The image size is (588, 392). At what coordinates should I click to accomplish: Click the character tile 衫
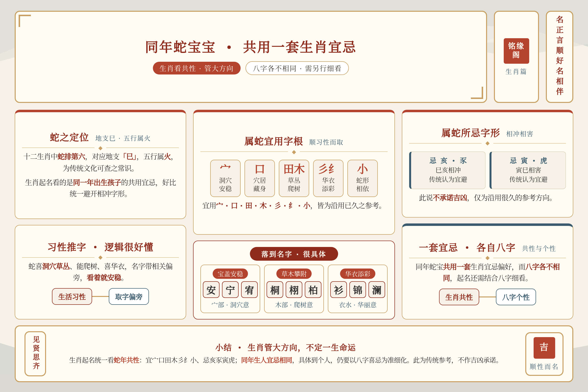point(339,290)
